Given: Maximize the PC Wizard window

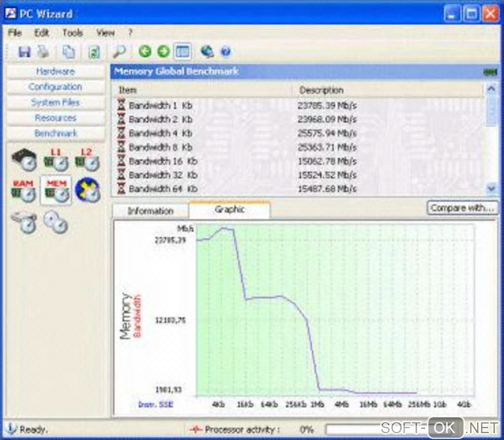Looking at the screenshot, I should point(471,14).
